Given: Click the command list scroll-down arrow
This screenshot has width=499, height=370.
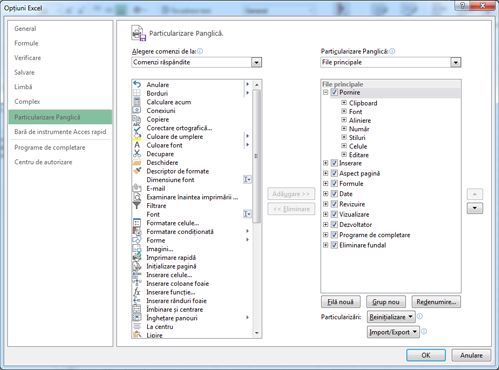Looking at the screenshot, I should (256, 333).
